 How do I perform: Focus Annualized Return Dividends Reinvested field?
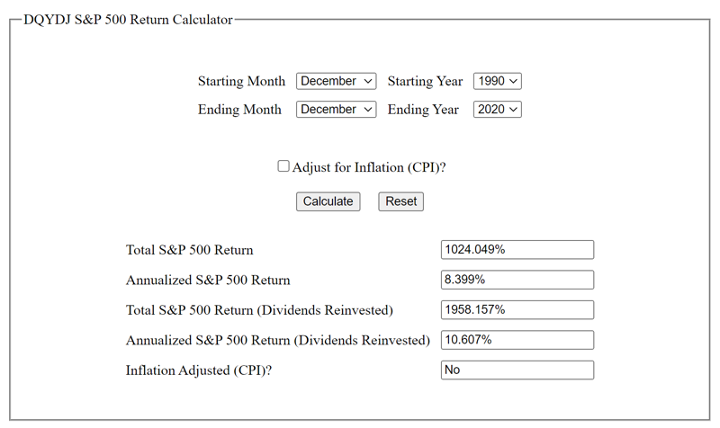518,340
